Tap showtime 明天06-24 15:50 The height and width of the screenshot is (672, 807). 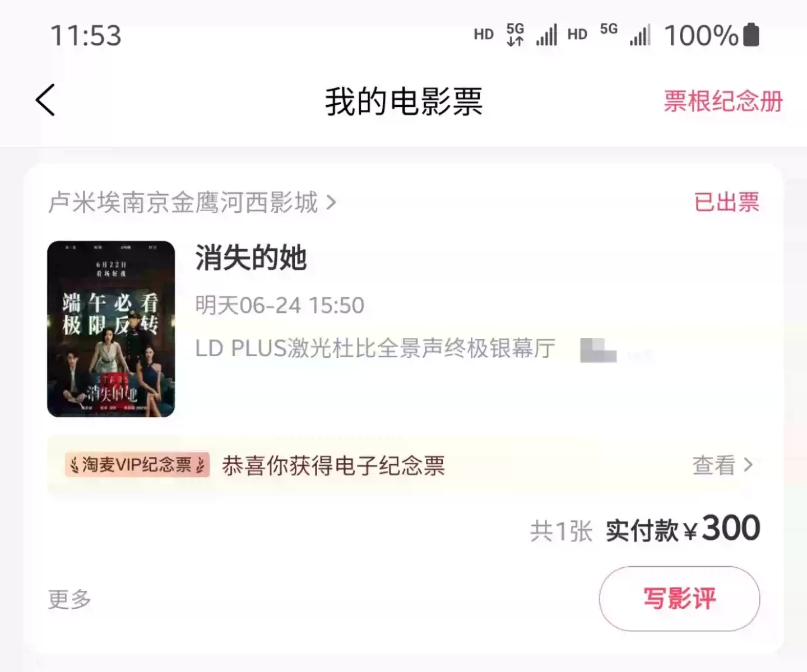(280, 306)
